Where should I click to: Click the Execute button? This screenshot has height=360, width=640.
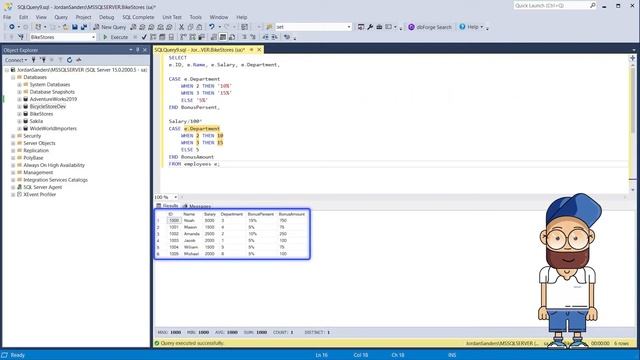click(x=116, y=37)
